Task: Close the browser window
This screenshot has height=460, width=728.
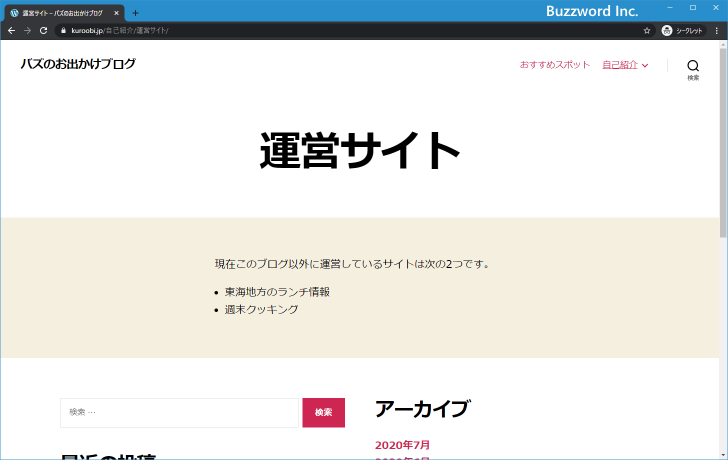Action: pyautogui.click(x=716, y=8)
